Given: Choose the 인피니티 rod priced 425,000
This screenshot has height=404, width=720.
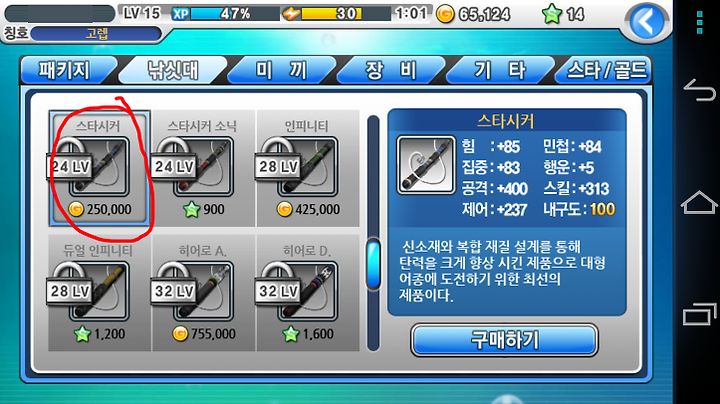Looking at the screenshot, I should click(x=308, y=168).
